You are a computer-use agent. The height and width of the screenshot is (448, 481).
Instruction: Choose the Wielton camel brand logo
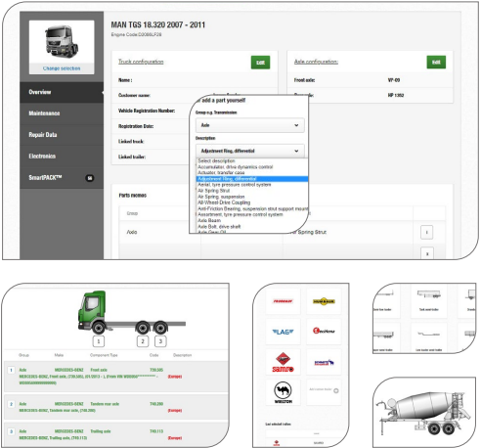283,392
